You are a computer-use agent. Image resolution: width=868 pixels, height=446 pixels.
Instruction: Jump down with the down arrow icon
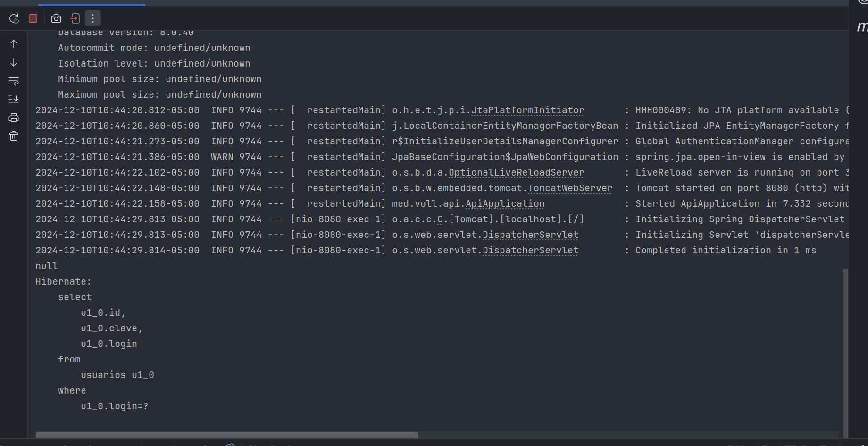[14, 62]
